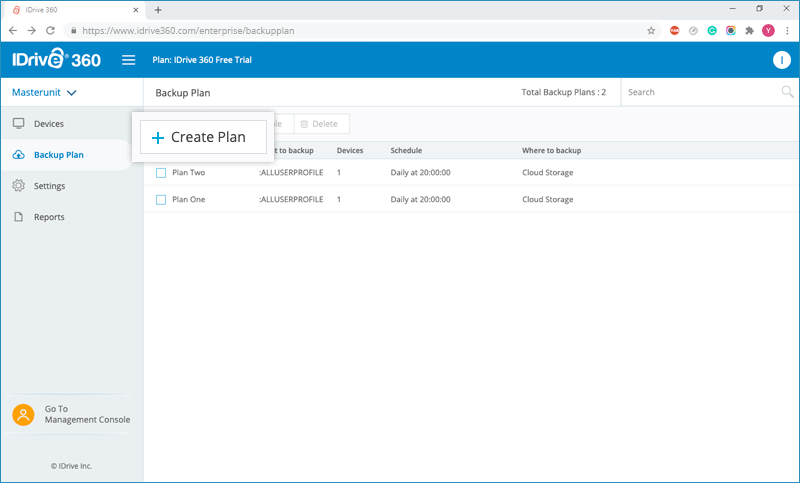Viewport: 800px width, 483px height.
Task: Click the red extension icon in toolbar
Action: coord(674,31)
